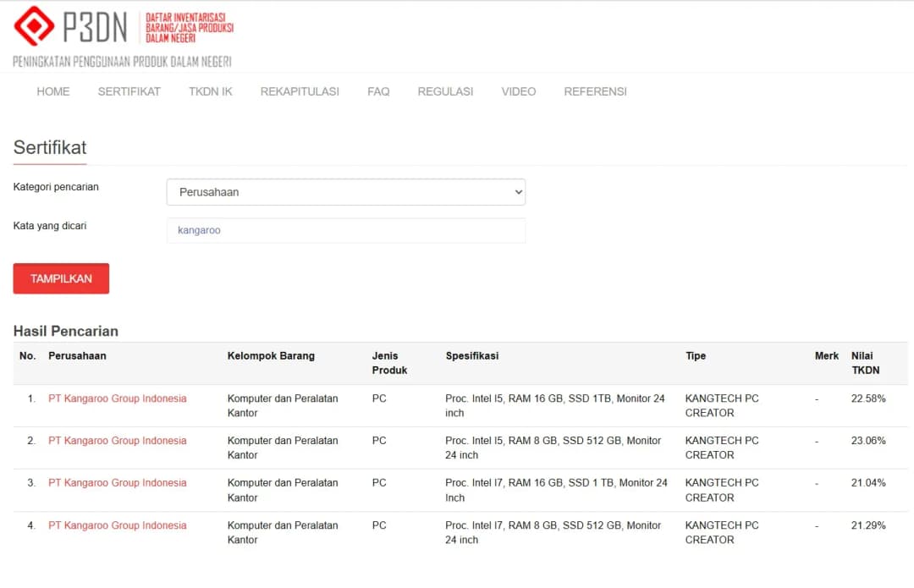The height and width of the screenshot is (588, 914).
Task: Click the Perusahaan column header
Action: 77,355
